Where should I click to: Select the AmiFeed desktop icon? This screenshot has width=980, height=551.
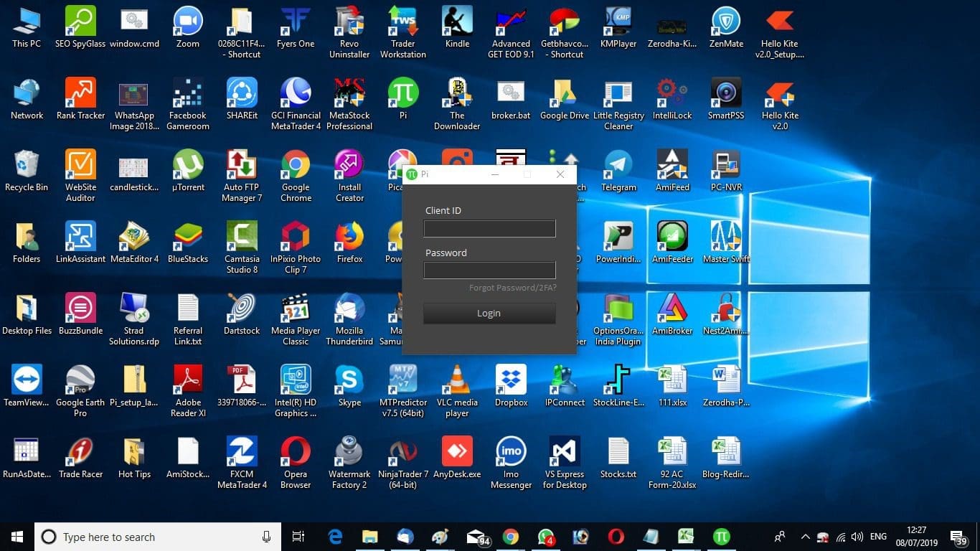tap(672, 171)
